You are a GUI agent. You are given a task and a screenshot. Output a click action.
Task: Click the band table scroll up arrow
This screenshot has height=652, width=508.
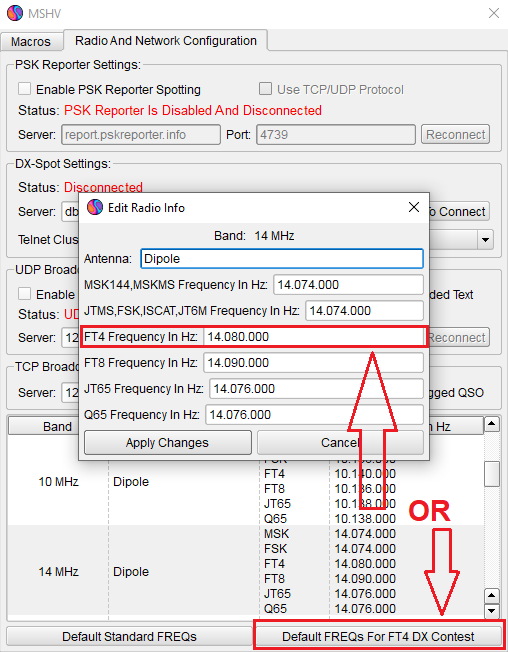pyautogui.click(x=492, y=425)
